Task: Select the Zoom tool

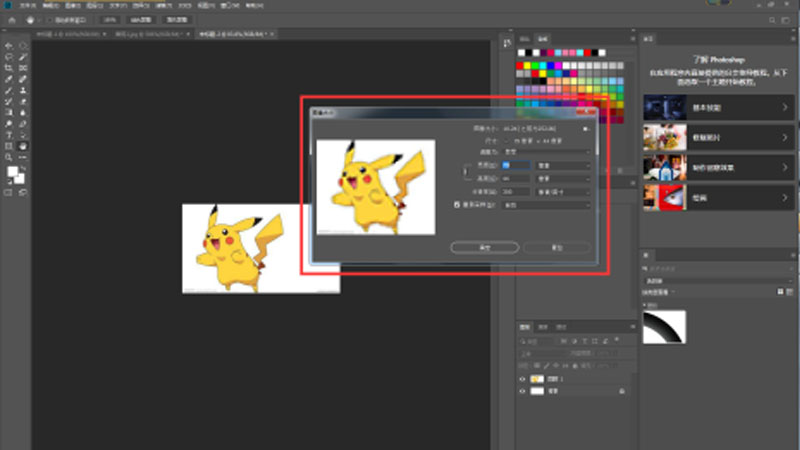Action: pyautogui.click(x=9, y=158)
